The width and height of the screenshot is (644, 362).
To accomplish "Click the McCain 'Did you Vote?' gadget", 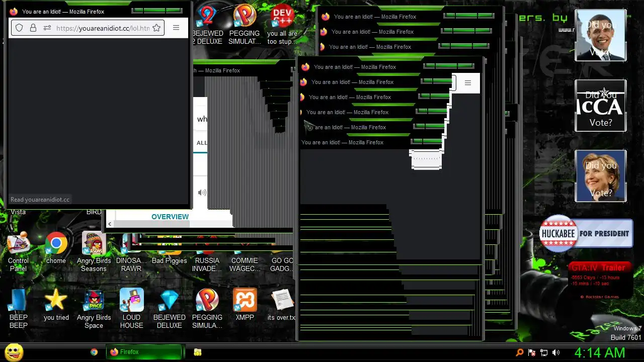I will coord(601,106).
